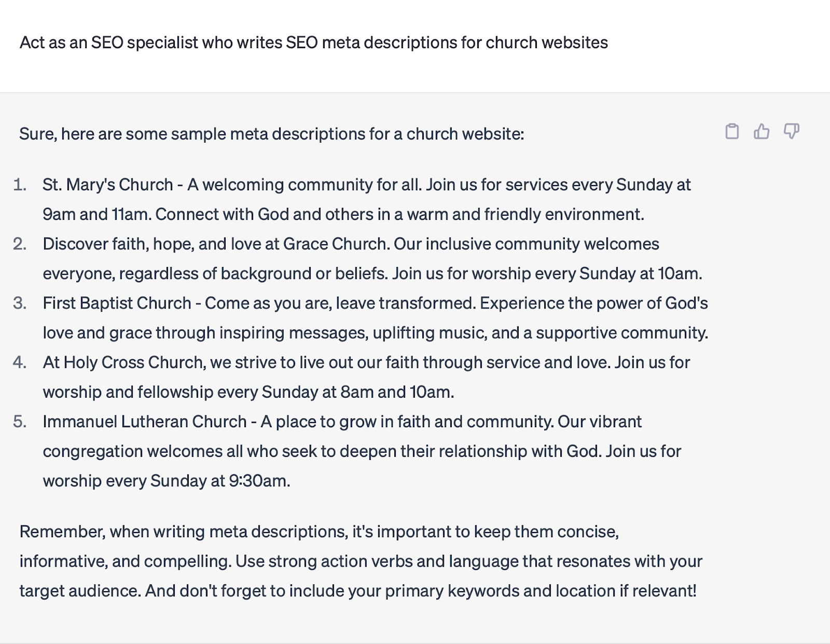Click the St. Mary's Church description
The image size is (830, 644).
click(367, 200)
